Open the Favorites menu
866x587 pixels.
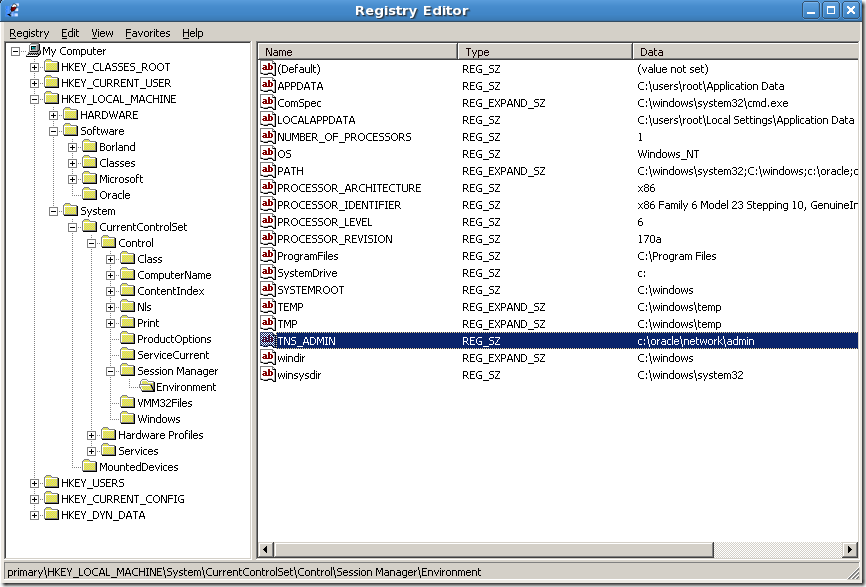(147, 33)
